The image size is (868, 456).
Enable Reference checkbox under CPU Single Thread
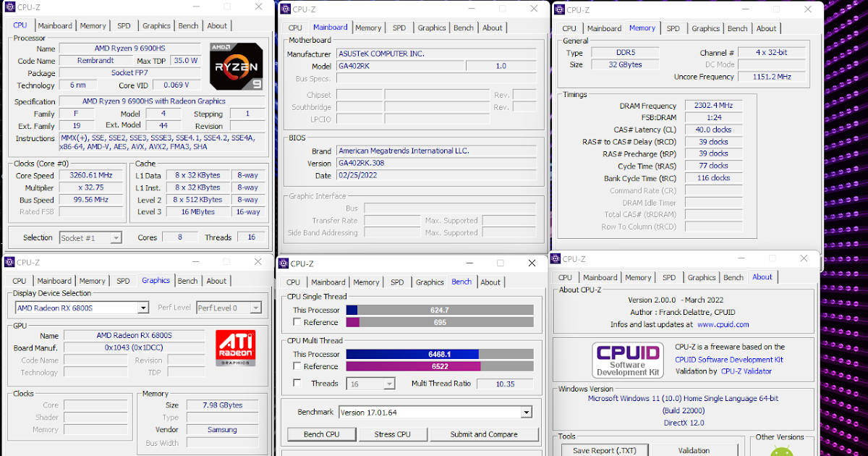tap(297, 322)
